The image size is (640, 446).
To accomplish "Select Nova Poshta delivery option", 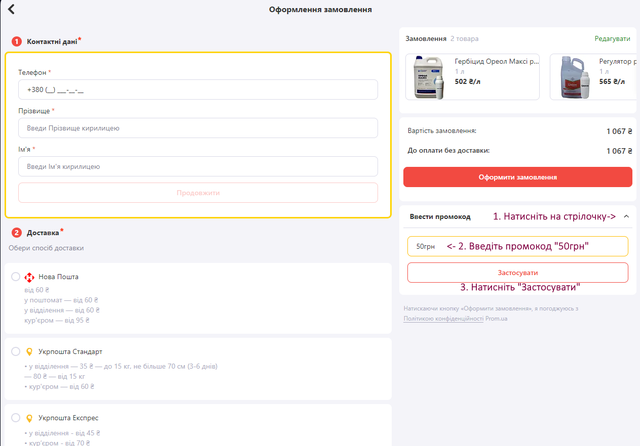I will [16, 277].
